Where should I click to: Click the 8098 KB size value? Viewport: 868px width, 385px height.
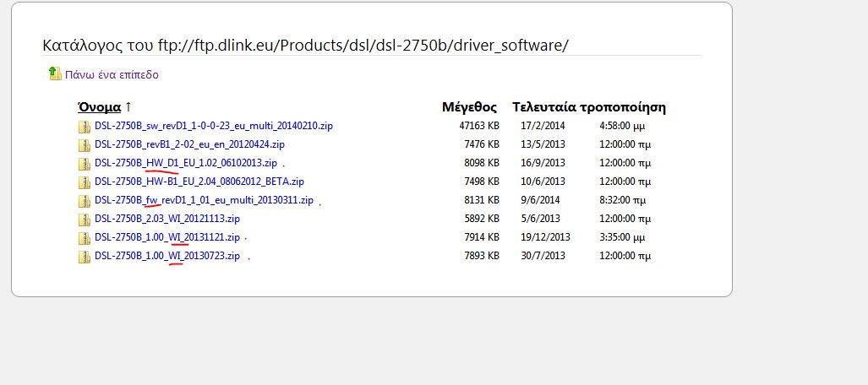coord(482,163)
